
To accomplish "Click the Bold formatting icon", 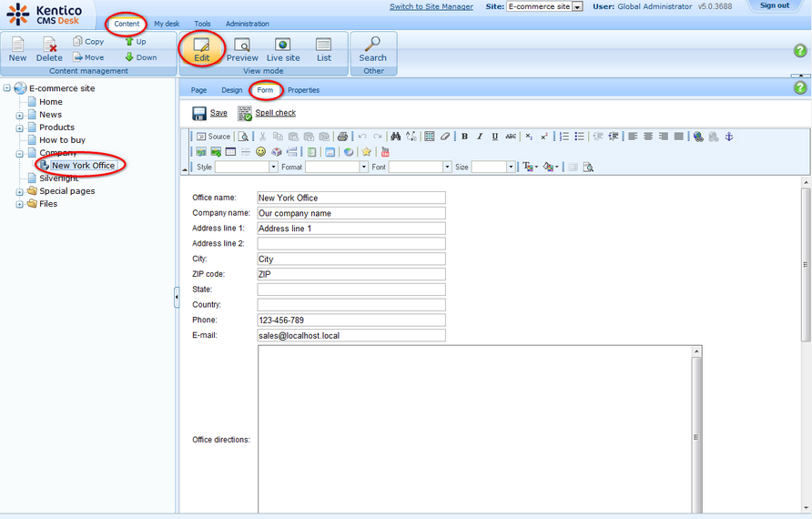I will coord(464,137).
